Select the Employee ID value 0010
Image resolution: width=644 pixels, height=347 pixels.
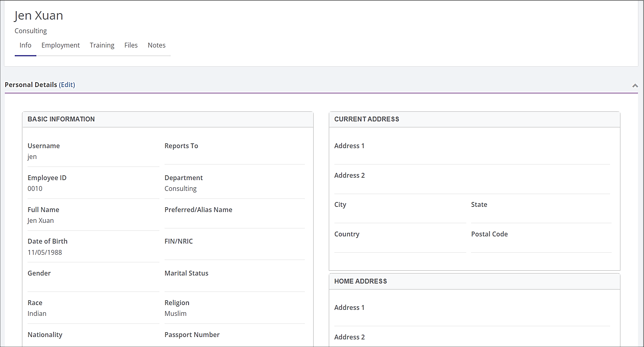click(x=35, y=188)
